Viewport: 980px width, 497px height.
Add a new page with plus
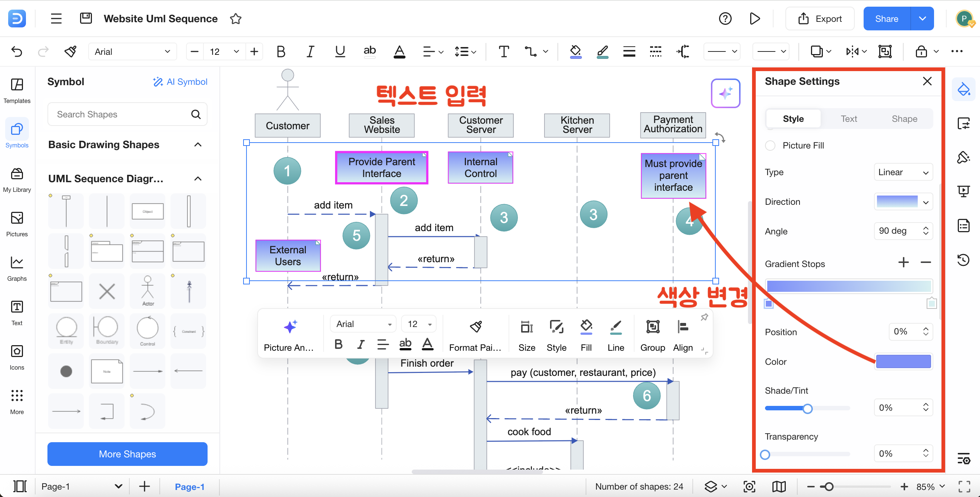point(145,486)
